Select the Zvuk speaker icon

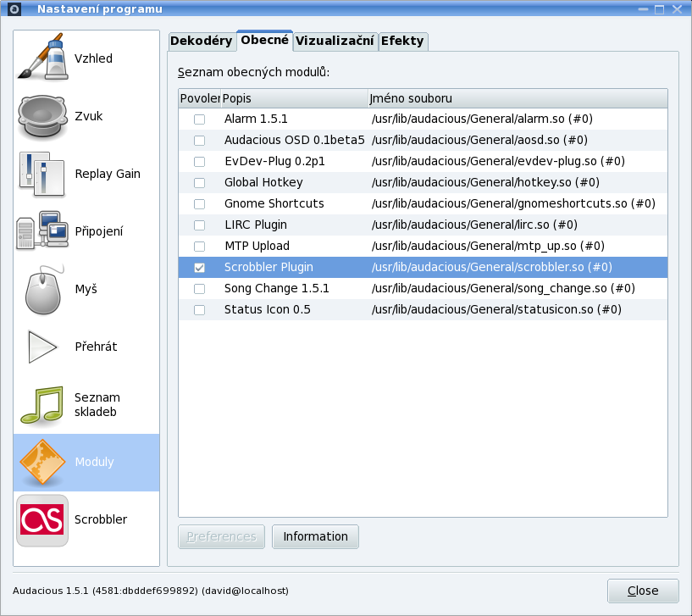(42, 116)
